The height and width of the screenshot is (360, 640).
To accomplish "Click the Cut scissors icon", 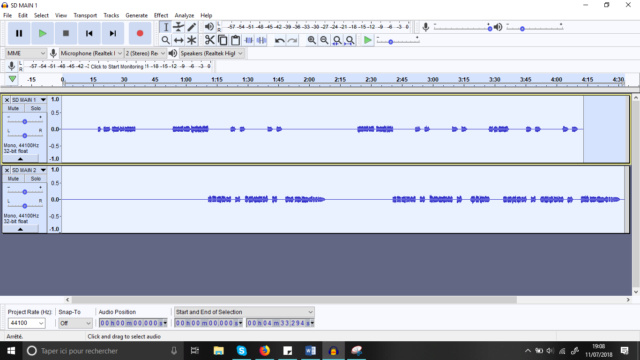I will 209,40.
